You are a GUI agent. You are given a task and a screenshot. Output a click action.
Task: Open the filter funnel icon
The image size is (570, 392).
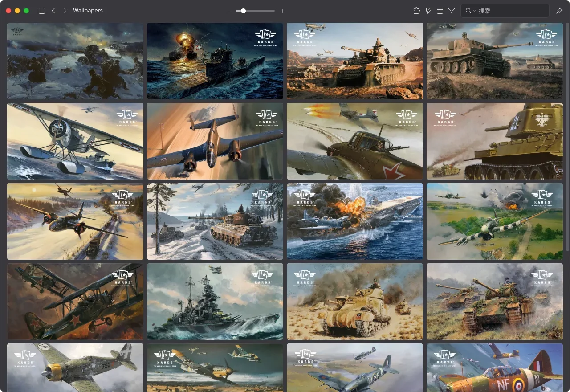pos(452,11)
